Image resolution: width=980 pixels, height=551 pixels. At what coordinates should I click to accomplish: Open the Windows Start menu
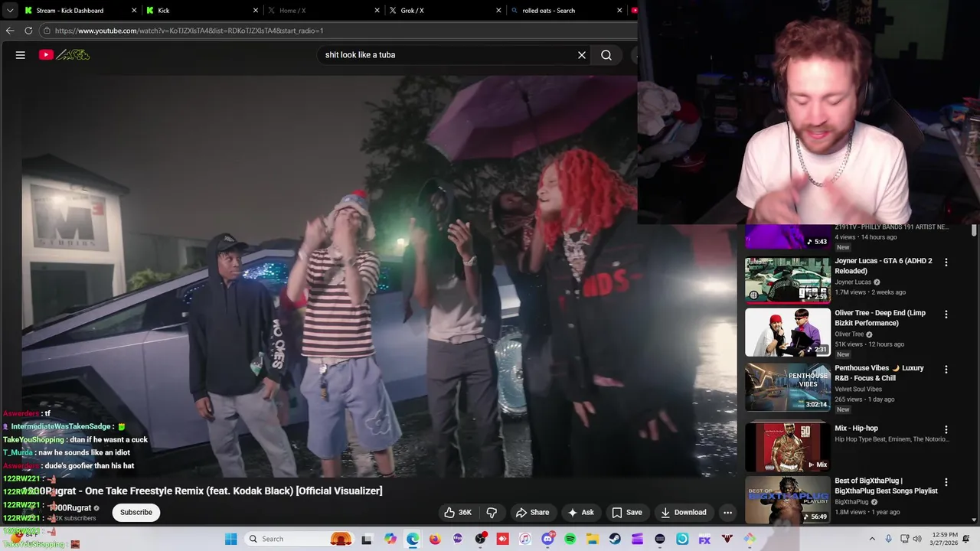[x=231, y=539]
